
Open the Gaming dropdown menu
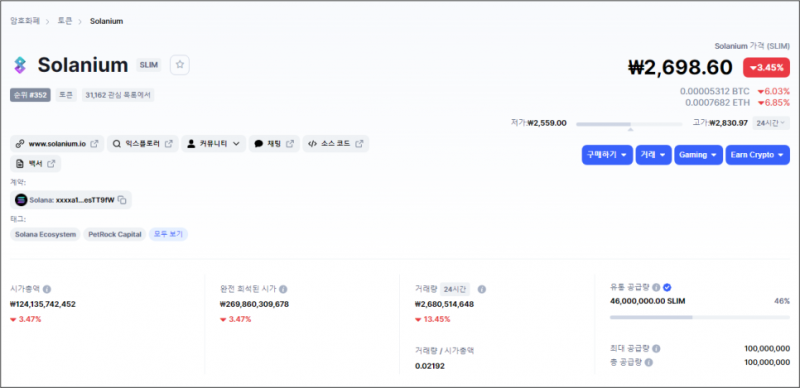tap(698, 155)
